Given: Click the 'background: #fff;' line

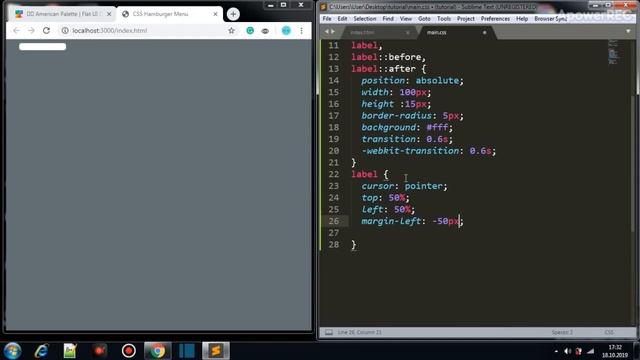Looking at the screenshot, I should click(407, 128).
